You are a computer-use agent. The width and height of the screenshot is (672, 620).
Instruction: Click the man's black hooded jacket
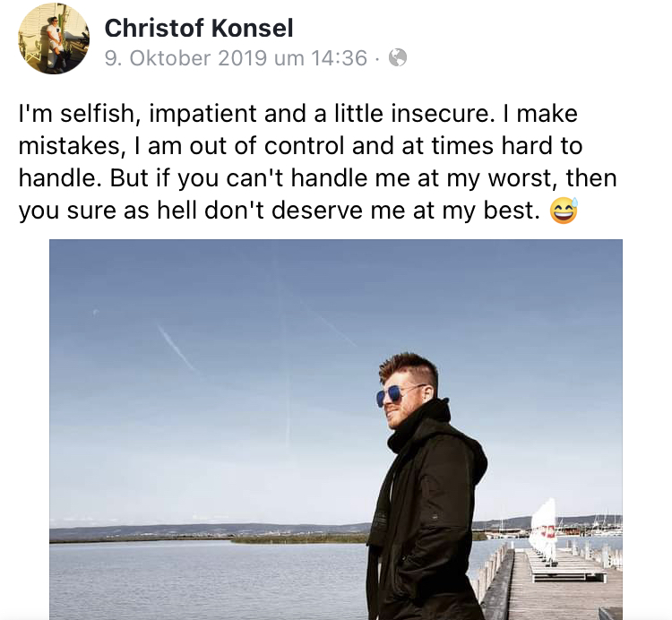pos(428,514)
